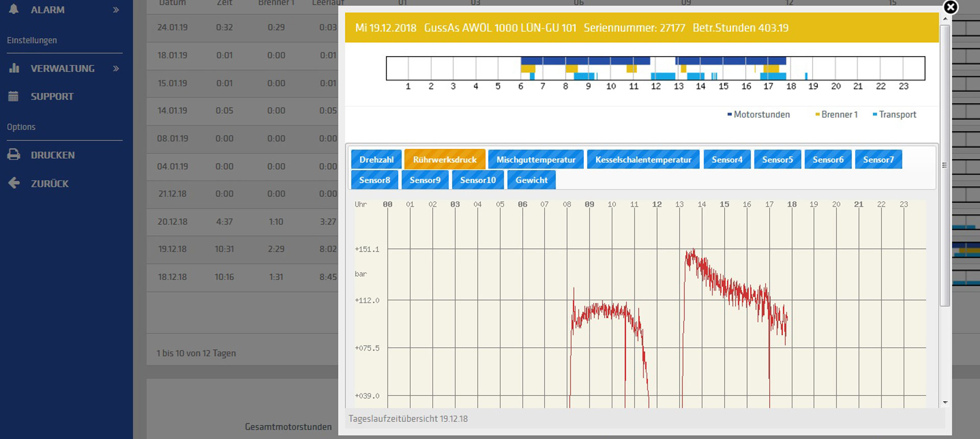Click the 1:10 Brenner 1 value
The width and height of the screenshot is (980, 439).
[x=276, y=222]
